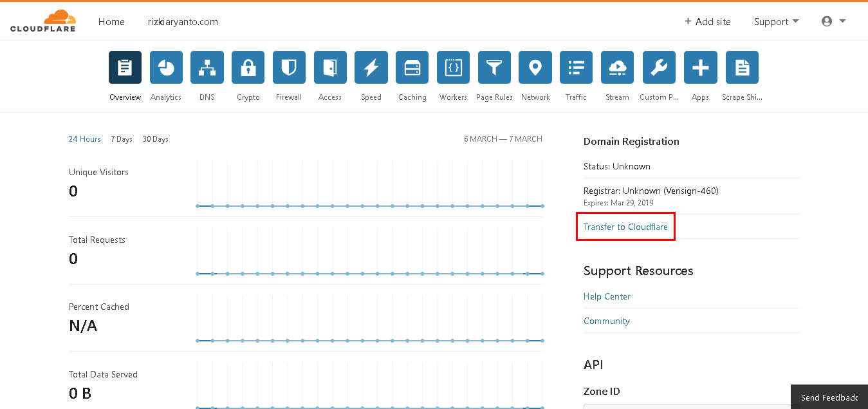Switch to the 30 Days range
The height and width of the screenshot is (409, 868).
[x=156, y=139]
